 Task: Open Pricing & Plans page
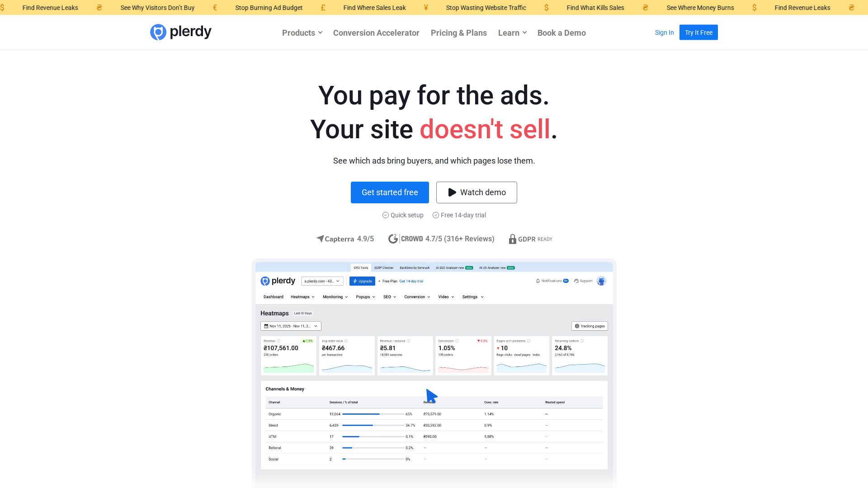[x=459, y=33]
